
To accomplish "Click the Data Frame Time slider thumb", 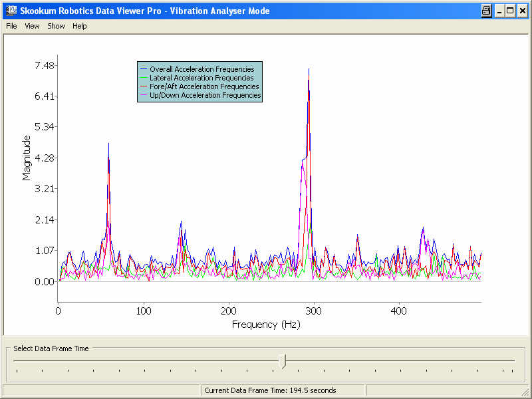I will pos(283,361).
